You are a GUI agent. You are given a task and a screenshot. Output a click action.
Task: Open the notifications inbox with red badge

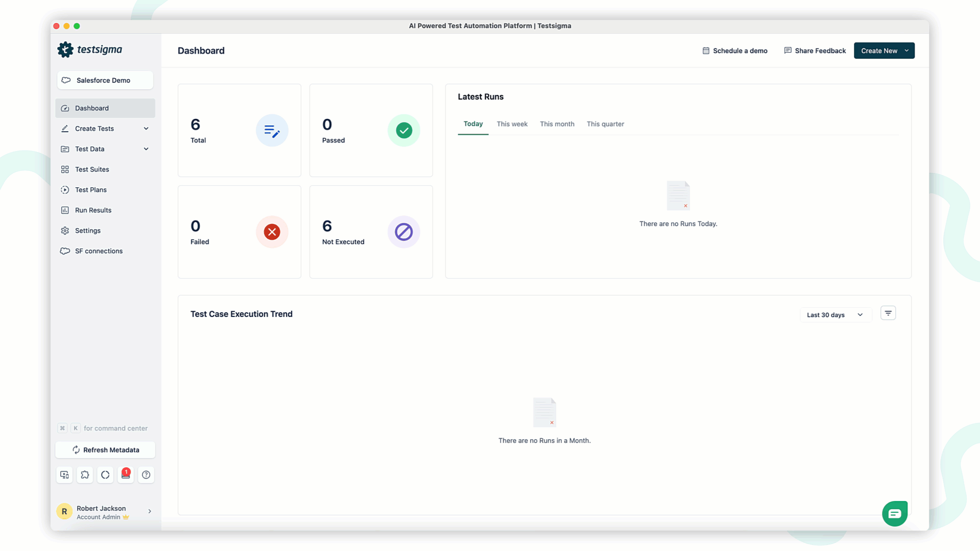tap(126, 475)
